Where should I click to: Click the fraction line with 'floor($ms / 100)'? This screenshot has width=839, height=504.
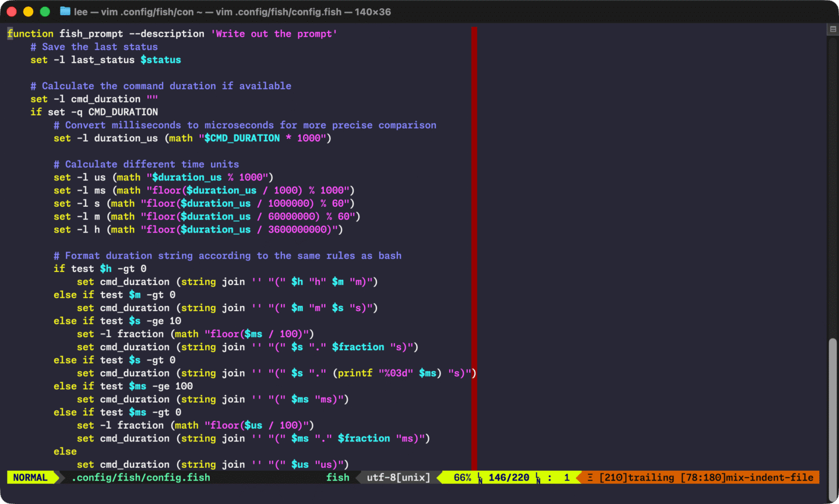195,334
